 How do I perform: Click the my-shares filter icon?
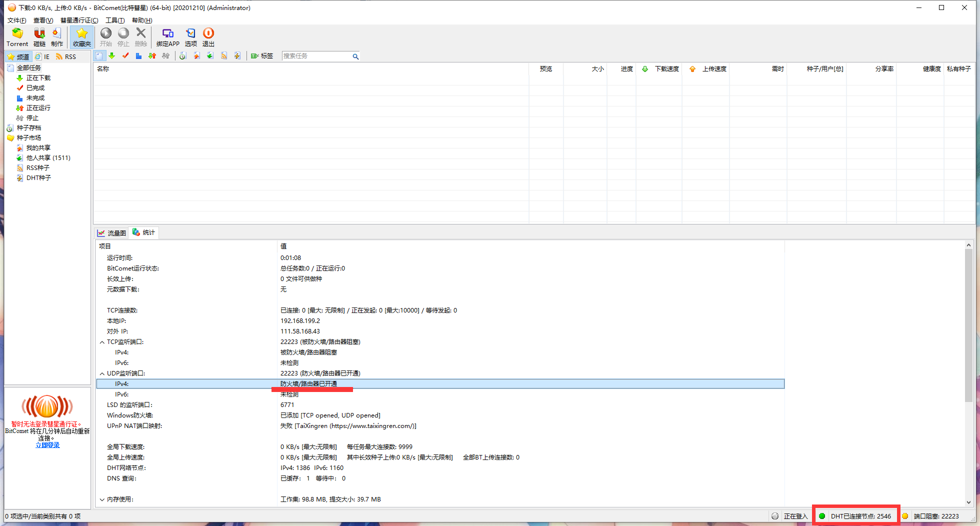(x=197, y=56)
